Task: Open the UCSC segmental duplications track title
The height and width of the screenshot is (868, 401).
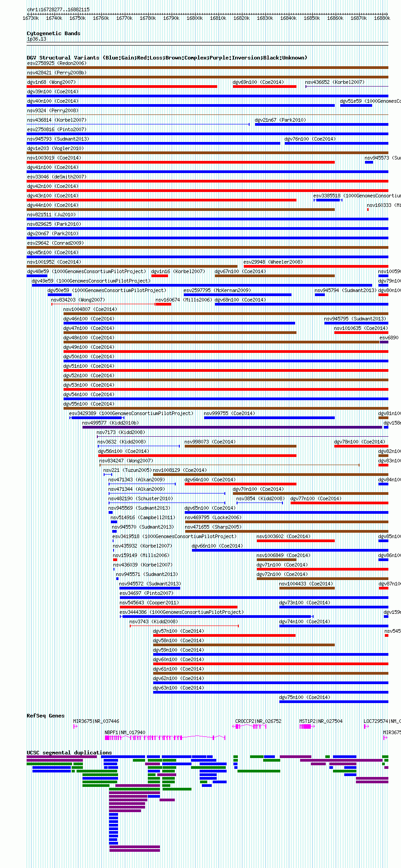Action: click(x=69, y=753)
